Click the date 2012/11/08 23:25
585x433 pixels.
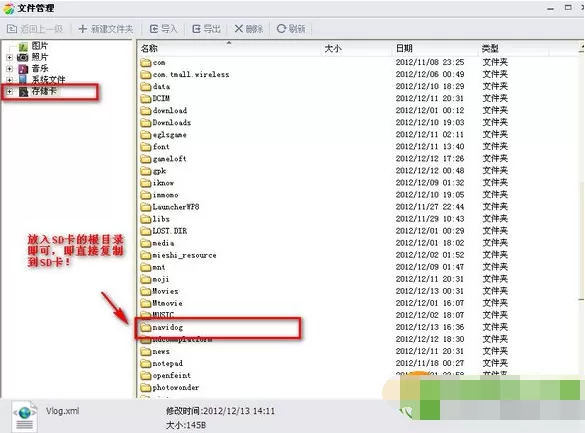pos(430,62)
